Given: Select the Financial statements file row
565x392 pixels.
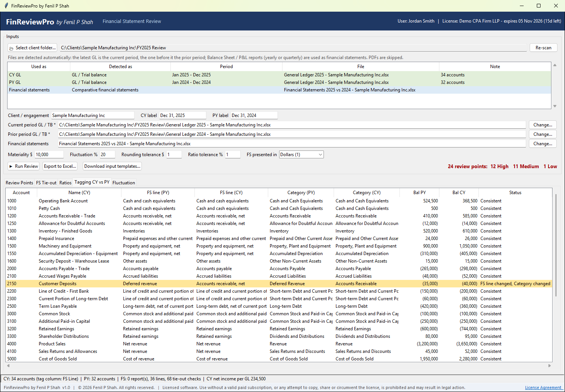Looking at the screenshot, I should [279, 90].
